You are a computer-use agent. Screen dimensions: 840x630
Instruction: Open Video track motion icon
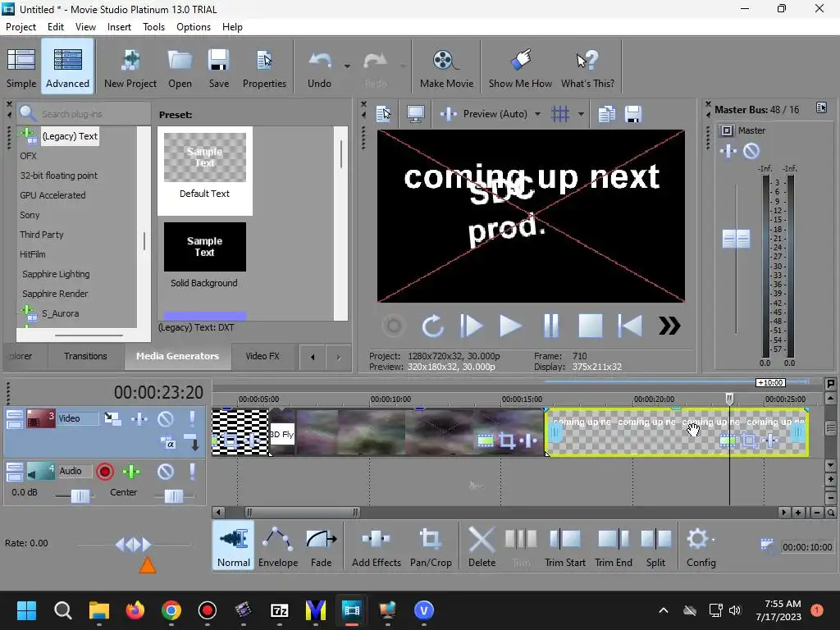[x=112, y=418]
